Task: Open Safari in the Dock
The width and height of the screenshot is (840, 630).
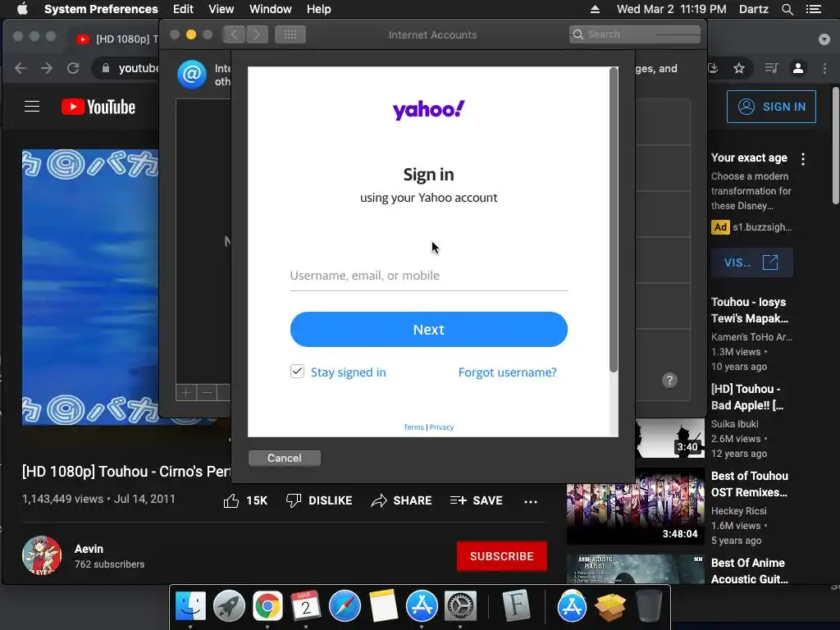Action: coord(345,606)
